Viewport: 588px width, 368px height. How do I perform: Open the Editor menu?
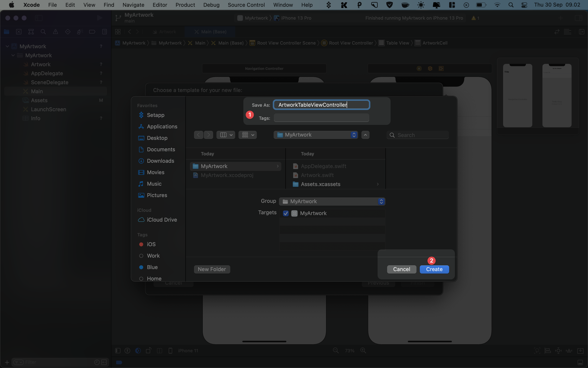pos(160,5)
